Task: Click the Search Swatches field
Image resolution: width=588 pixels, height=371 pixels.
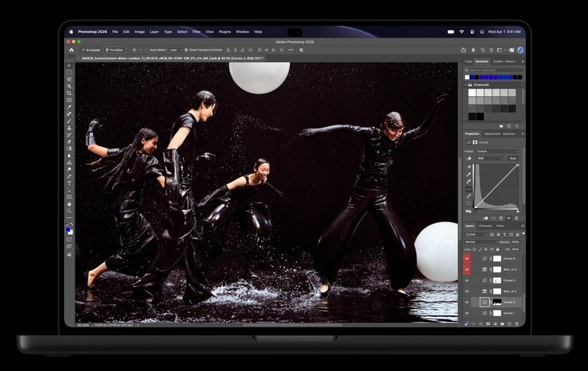Action: coord(494,70)
